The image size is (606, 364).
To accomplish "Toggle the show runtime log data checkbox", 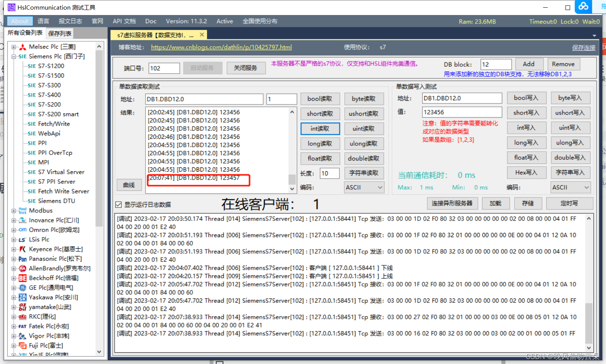I will (x=118, y=205).
